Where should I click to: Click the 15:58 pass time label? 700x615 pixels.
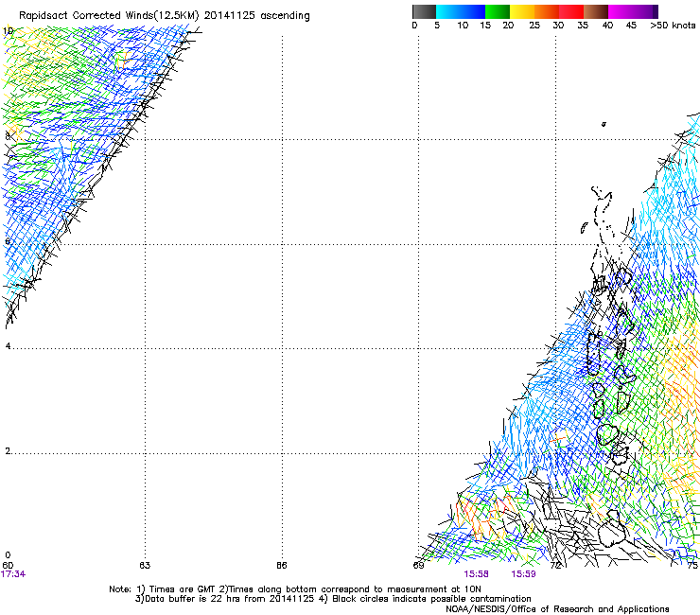476,574
